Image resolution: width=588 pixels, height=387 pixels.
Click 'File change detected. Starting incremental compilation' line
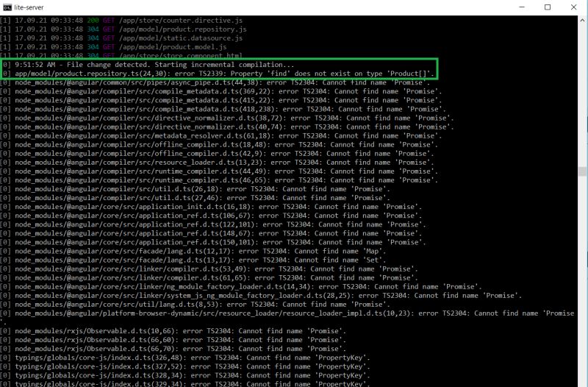point(148,65)
